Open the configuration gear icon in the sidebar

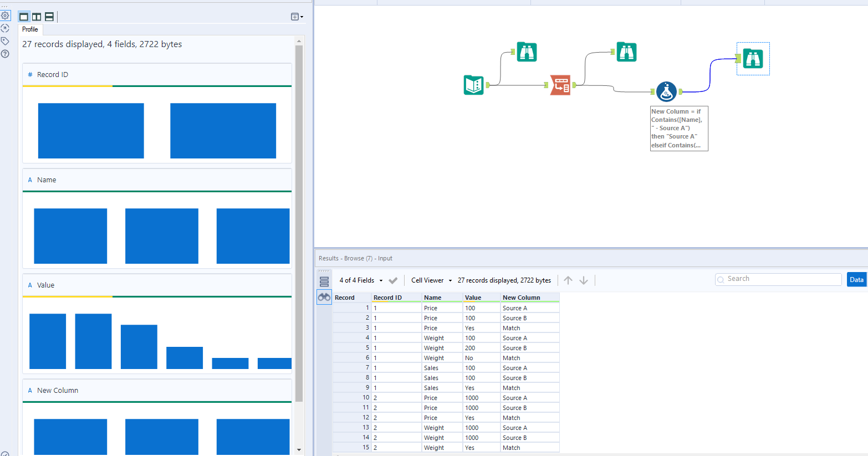[x=6, y=16]
